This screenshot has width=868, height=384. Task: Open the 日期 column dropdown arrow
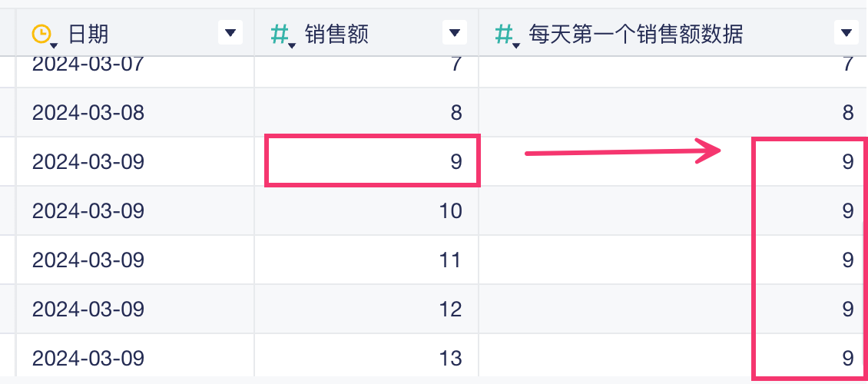230,32
